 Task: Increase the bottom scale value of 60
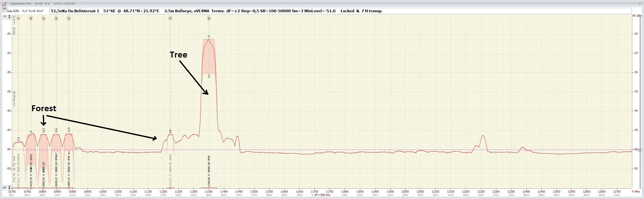tap(10, 187)
